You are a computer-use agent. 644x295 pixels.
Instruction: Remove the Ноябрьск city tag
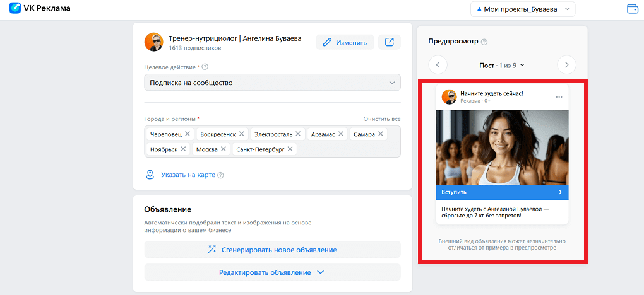[183, 149]
